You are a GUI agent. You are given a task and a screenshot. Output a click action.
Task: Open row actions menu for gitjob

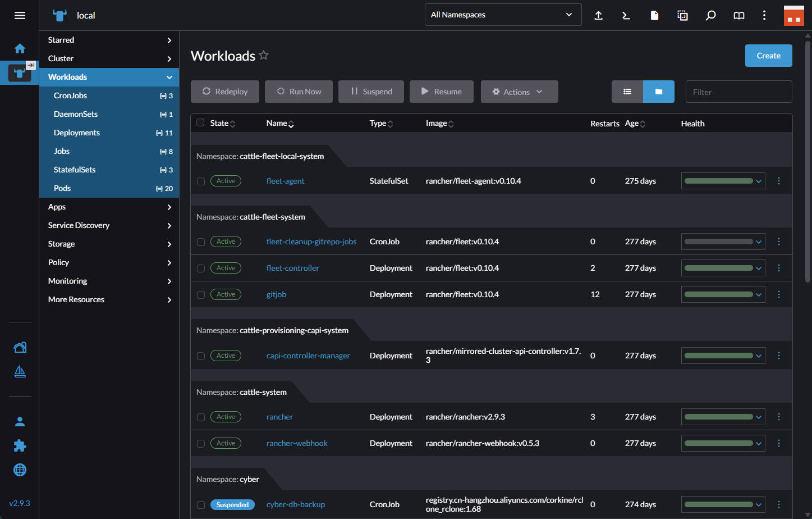pyautogui.click(x=778, y=294)
